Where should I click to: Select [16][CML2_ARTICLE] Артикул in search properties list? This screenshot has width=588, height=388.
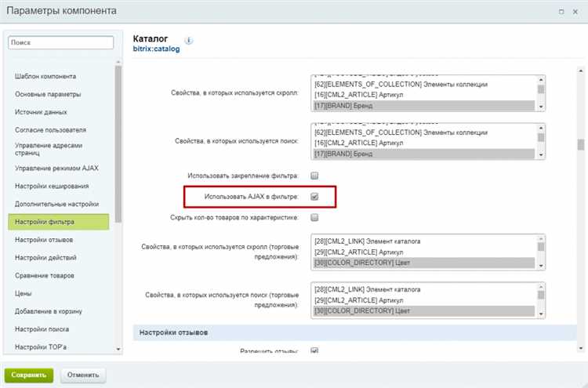pyautogui.click(x=424, y=143)
